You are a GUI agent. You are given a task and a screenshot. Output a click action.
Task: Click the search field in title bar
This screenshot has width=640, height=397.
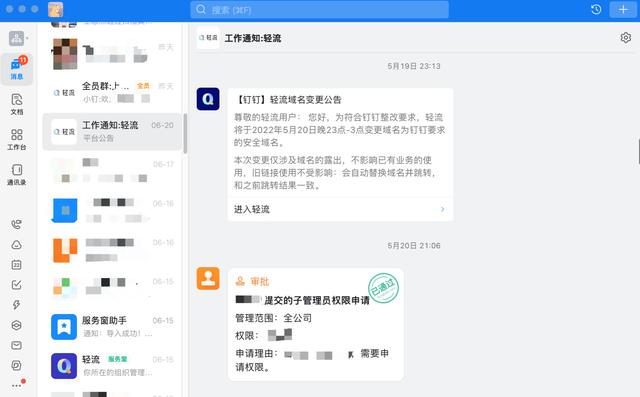click(x=320, y=9)
